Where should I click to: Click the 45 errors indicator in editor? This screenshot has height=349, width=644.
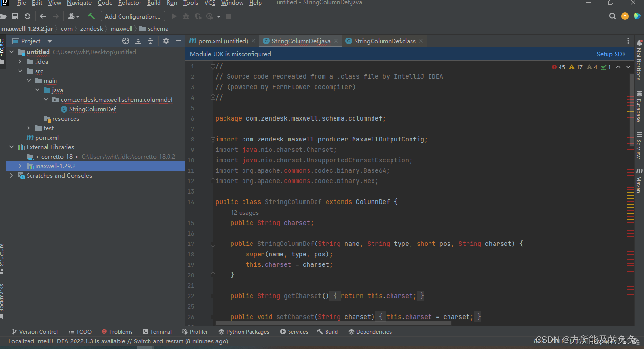pos(559,67)
